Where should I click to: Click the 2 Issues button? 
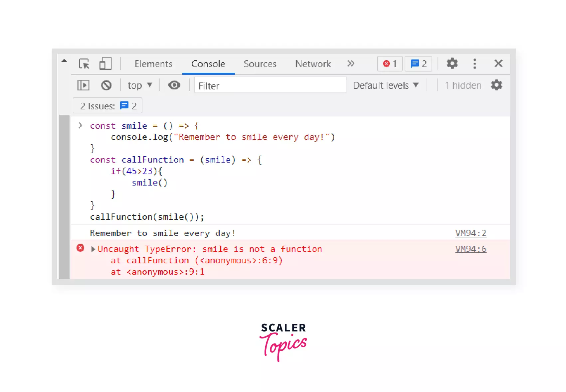[107, 106]
